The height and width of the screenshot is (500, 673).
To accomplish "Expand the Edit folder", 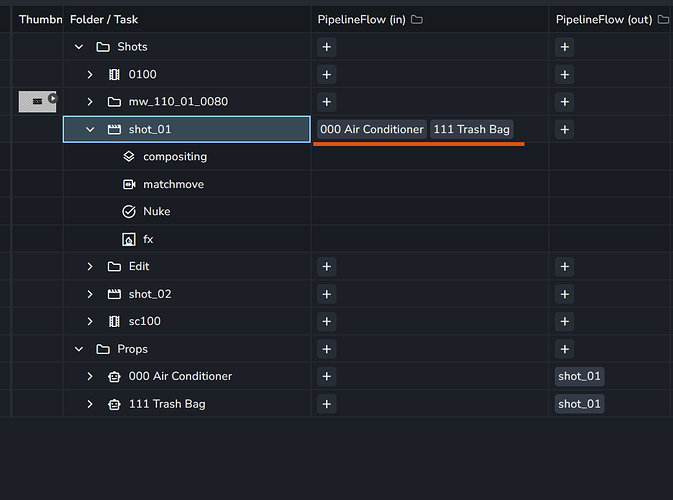I will 90,267.
